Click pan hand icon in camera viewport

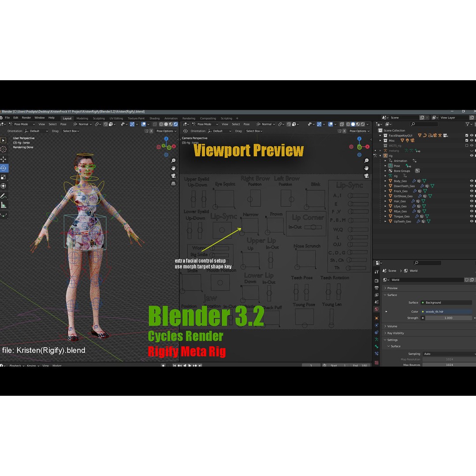coord(366,168)
